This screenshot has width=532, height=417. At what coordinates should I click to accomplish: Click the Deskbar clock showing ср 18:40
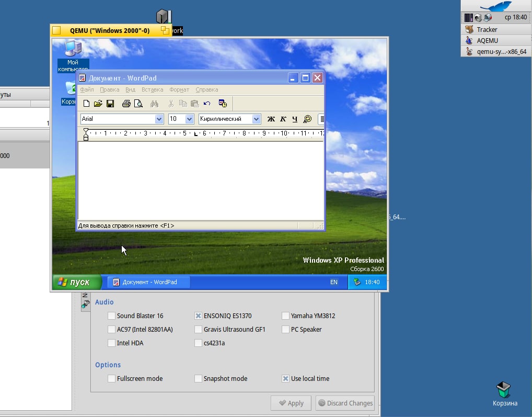coord(516,17)
